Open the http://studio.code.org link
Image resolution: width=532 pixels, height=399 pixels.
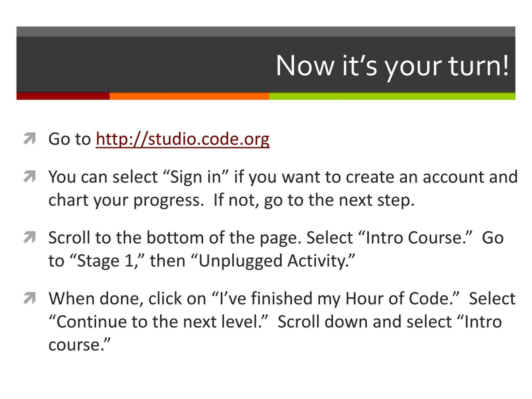182,139
